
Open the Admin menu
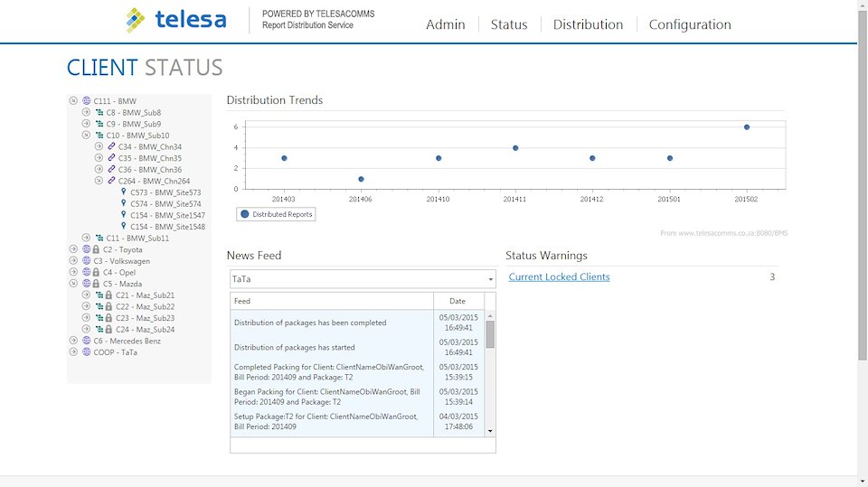click(445, 24)
